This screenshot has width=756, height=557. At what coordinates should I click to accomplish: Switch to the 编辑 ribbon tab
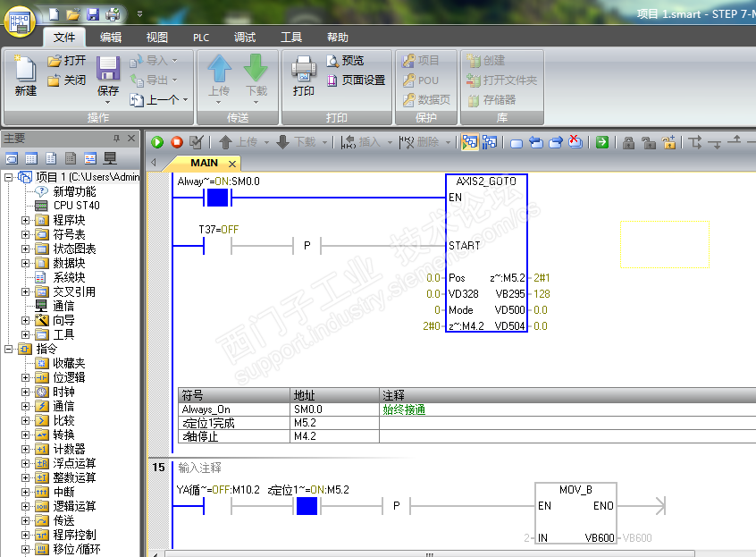click(111, 38)
